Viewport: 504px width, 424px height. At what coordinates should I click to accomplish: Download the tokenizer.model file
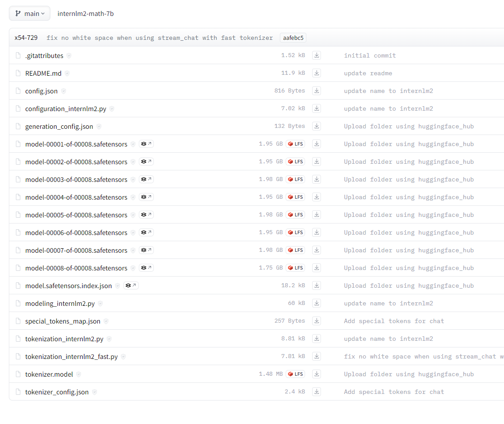point(317,374)
